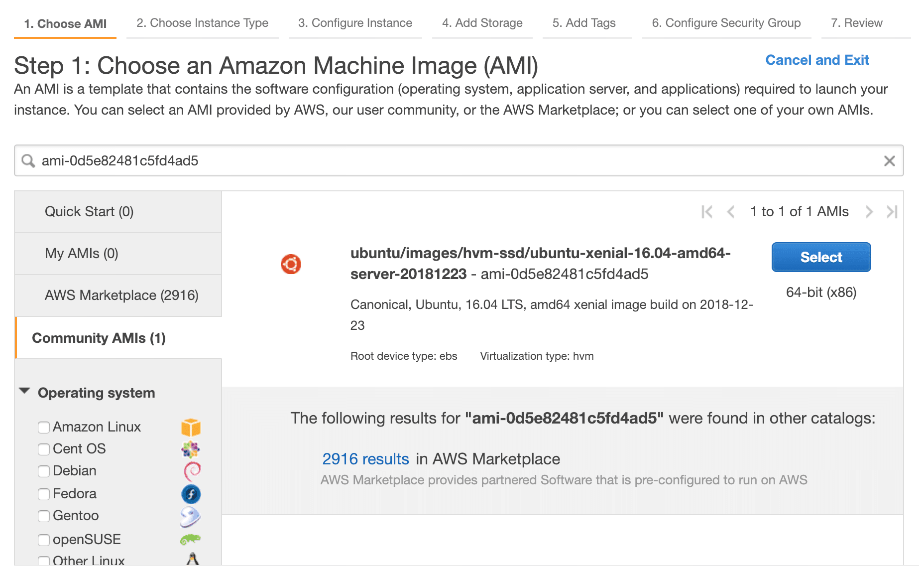Collapse the Operating system filter section

[x=24, y=392]
